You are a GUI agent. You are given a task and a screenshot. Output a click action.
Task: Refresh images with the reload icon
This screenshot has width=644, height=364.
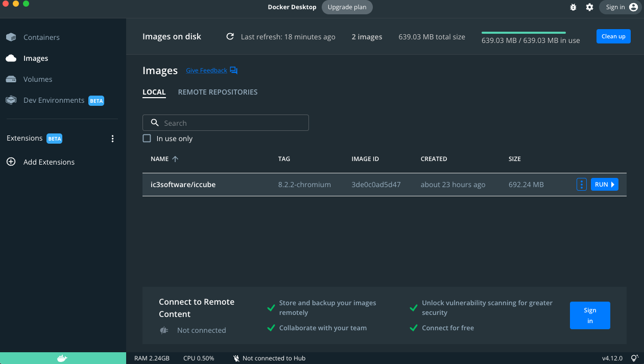coord(230,36)
